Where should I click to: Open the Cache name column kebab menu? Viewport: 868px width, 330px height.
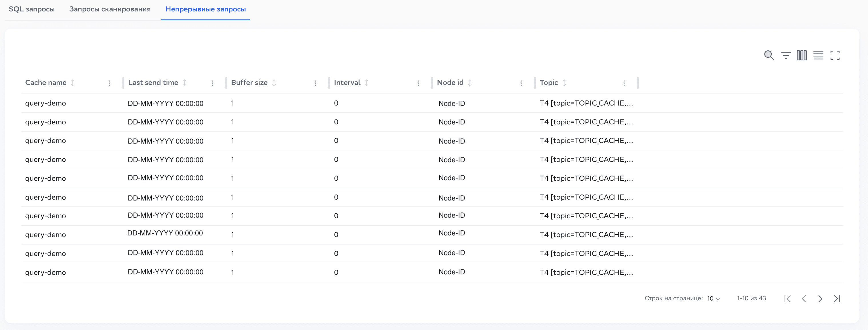[x=110, y=83]
